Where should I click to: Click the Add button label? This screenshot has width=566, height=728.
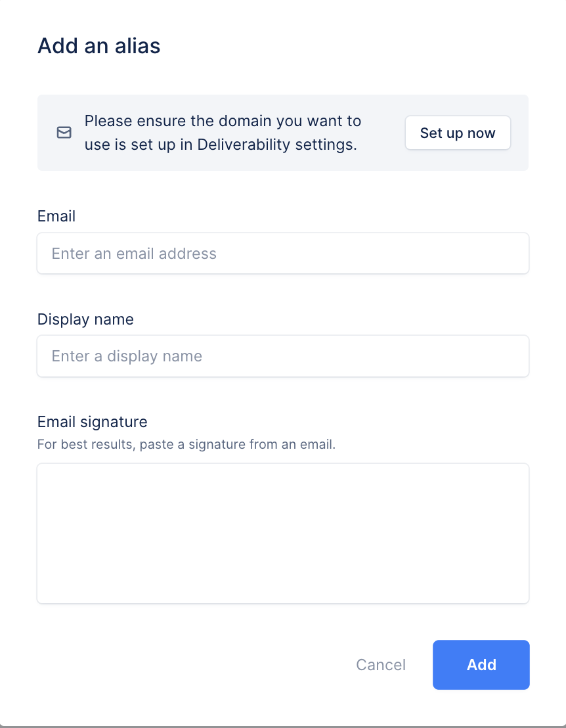pyautogui.click(x=481, y=665)
